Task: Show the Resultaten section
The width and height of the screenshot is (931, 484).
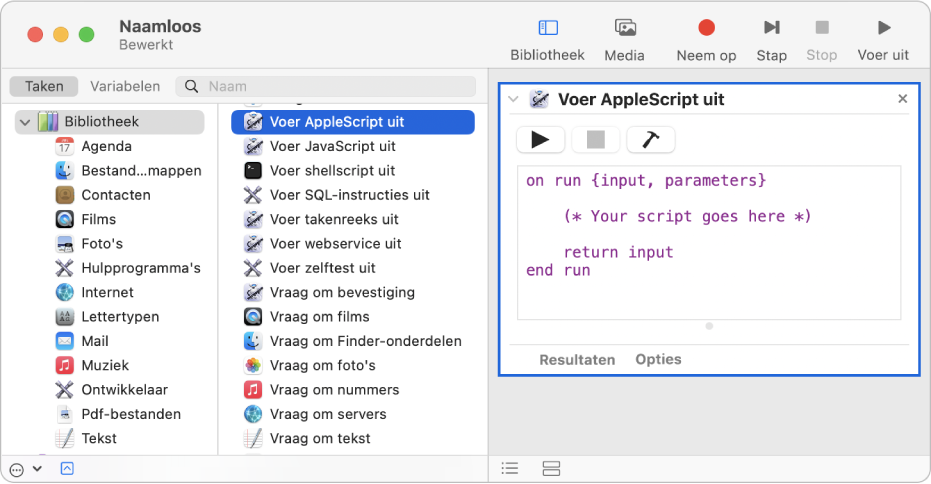Action: click(577, 359)
